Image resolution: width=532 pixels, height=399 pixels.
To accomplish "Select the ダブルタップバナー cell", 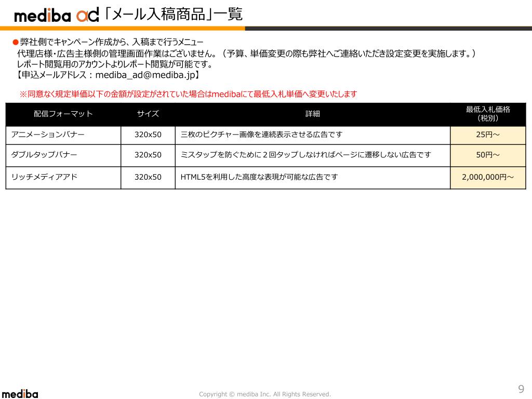I will click(x=63, y=155).
